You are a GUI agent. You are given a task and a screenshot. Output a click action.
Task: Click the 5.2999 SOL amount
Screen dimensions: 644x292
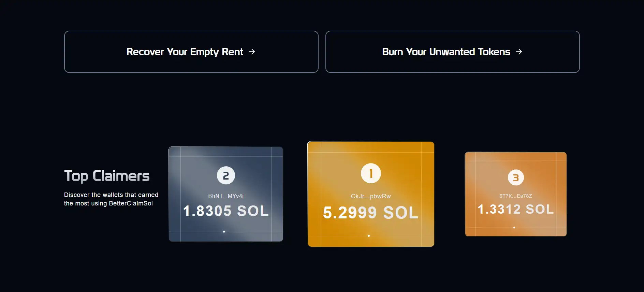[371, 213]
